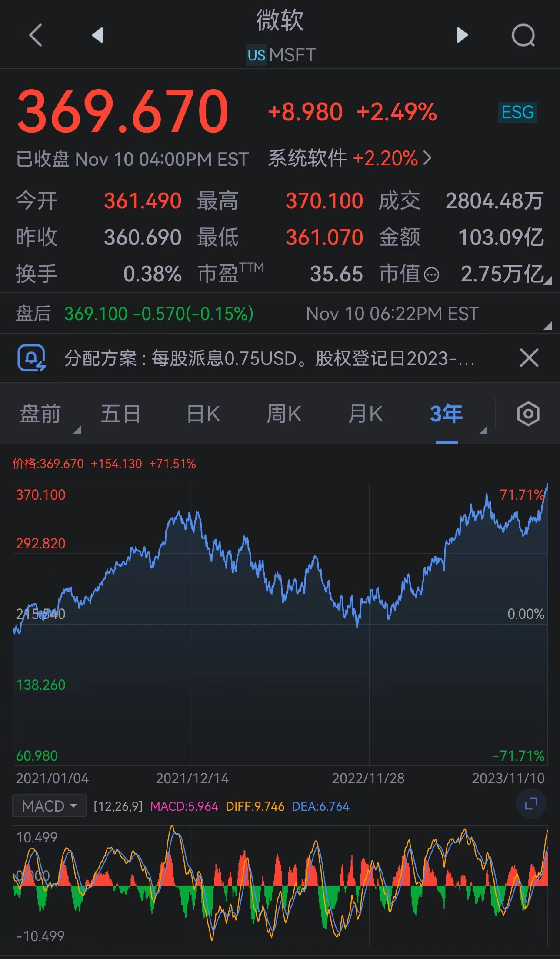Open the ESG badge
560x959 pixels.
[x=517, y=113]
